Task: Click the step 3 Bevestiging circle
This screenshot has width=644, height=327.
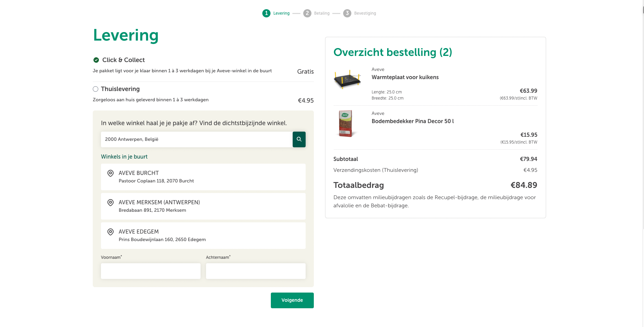Action: 347,13
